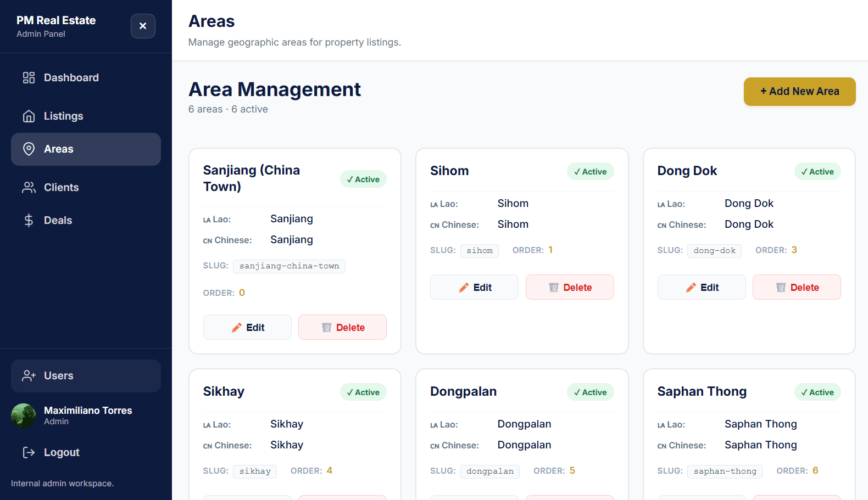868x500 pixels.
Task: Click the '6 areas · 6 active' summary
Action: pos(228,109)
